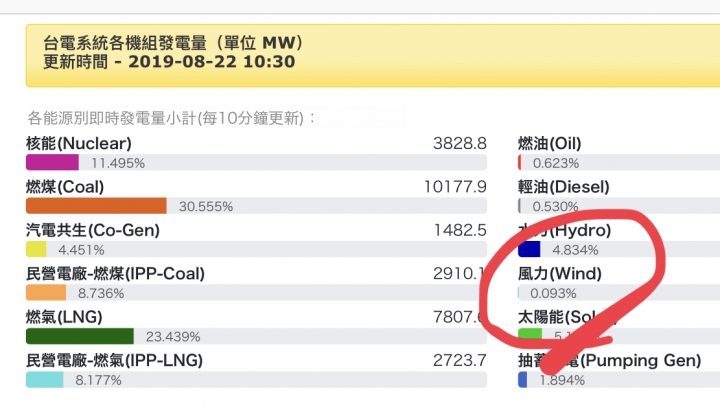The width and height of the screenshot is (720, 410).
Task: Select the cyan IPP-LNG bar segment
Action: (45, 380)
